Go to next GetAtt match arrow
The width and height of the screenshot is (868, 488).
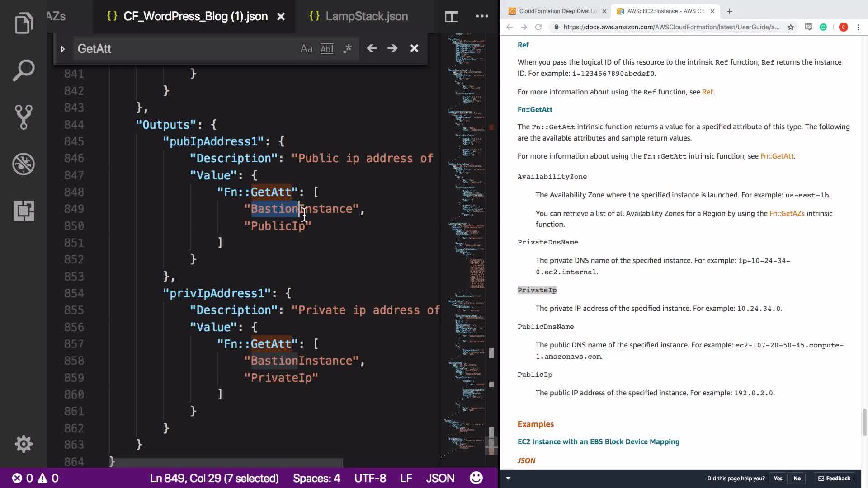click(392, 48)
